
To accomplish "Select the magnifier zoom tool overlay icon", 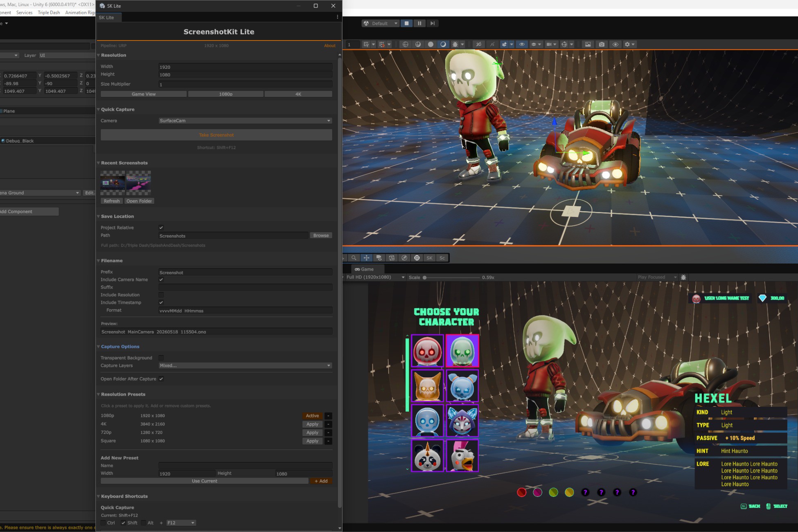I will pyautogui.click(x=354, y=258).
